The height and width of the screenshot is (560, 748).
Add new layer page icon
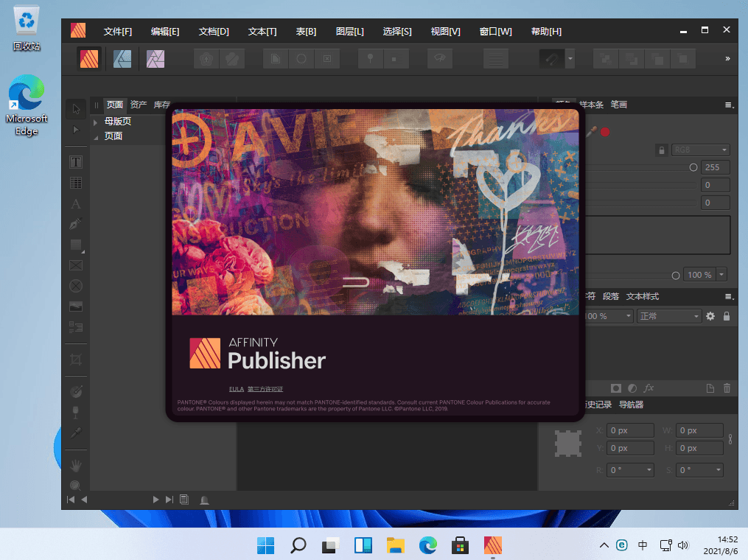pyautogui.click(x=710, y=388)
